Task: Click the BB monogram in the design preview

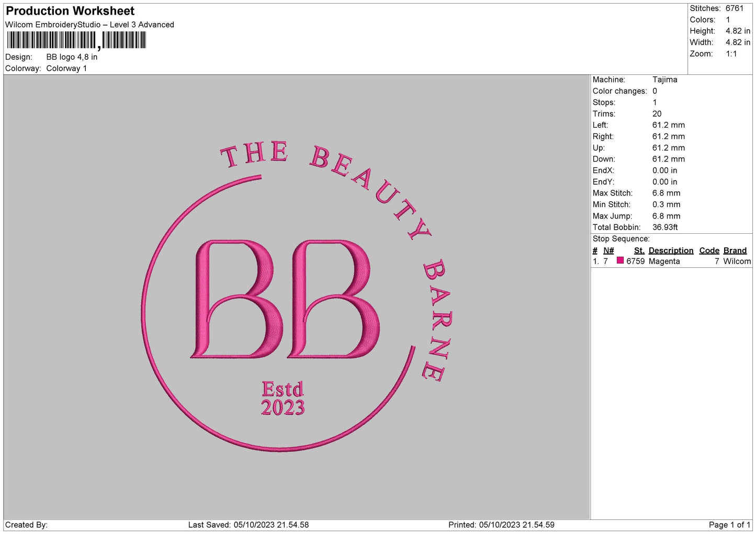Action: (286, 299)
